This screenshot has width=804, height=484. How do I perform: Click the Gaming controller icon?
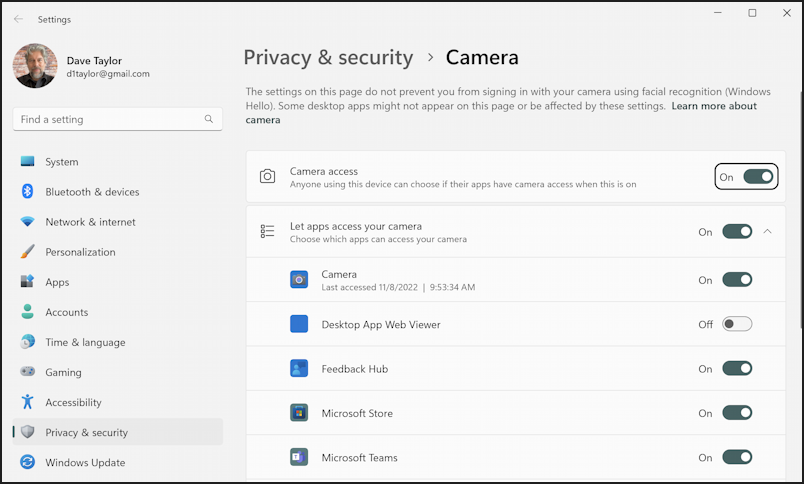click(x=27, y=371)
